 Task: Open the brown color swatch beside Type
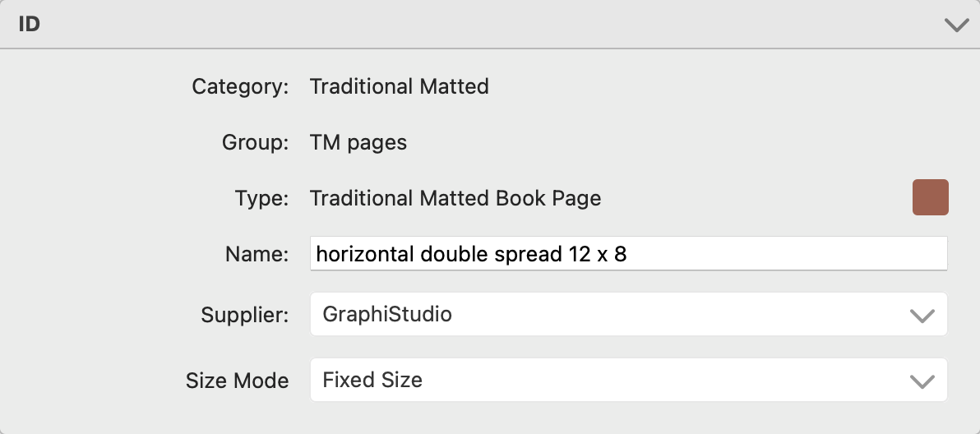pos(930,198)
